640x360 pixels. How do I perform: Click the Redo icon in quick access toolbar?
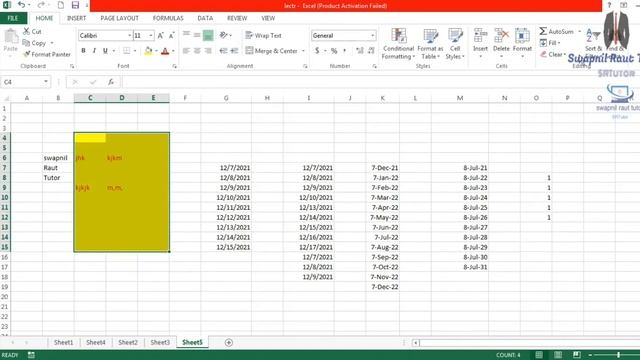(41, 5)
